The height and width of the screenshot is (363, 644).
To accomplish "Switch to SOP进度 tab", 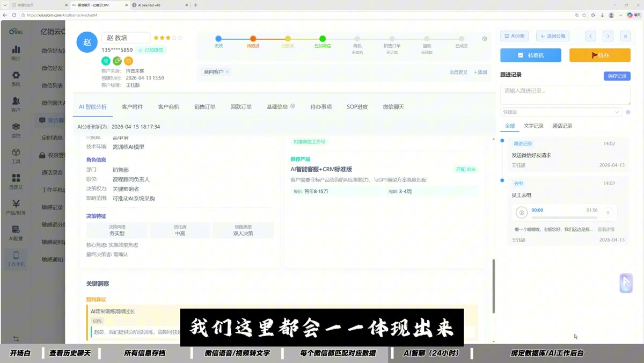I will pyautogui.click(x=357, y=107).
